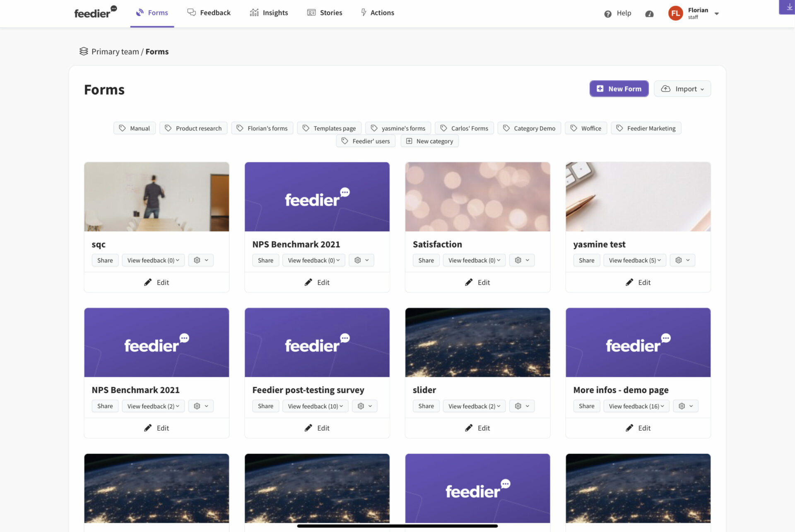Click tag icon of Carlos' Forms
This screenshot has width=795, height=532.
[x=443, y=128]
